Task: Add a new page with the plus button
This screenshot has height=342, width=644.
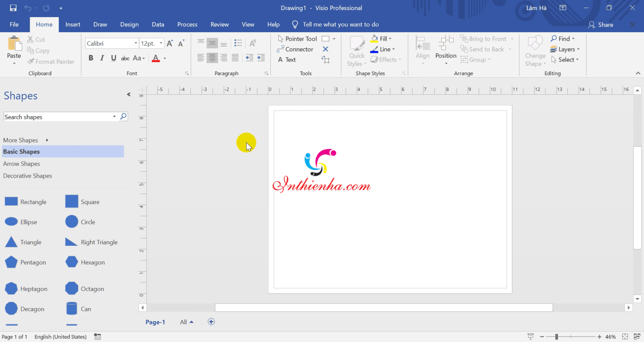Action: click(x=211, y=321)
